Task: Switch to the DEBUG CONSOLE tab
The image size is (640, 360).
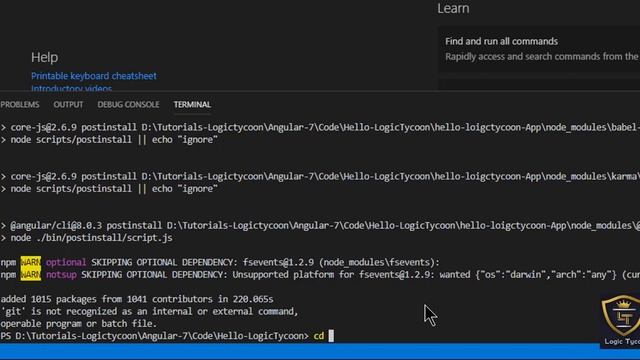Action: coord(128,104)
